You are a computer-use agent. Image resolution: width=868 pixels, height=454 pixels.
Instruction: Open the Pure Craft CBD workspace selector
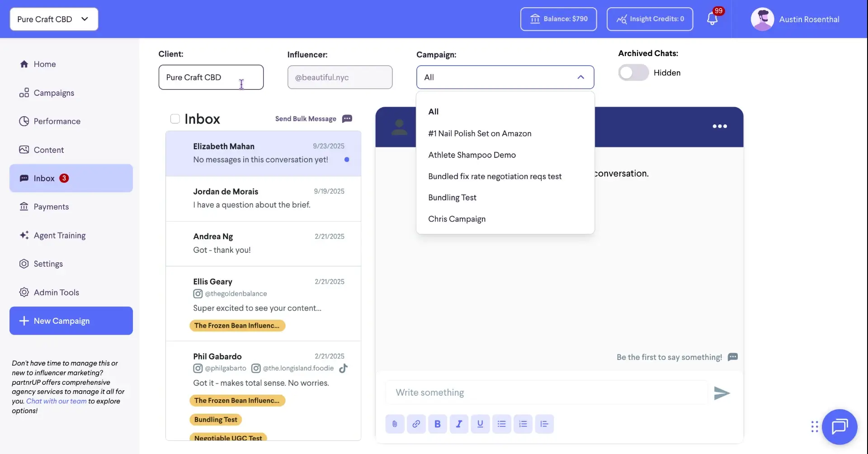(53, 19)
